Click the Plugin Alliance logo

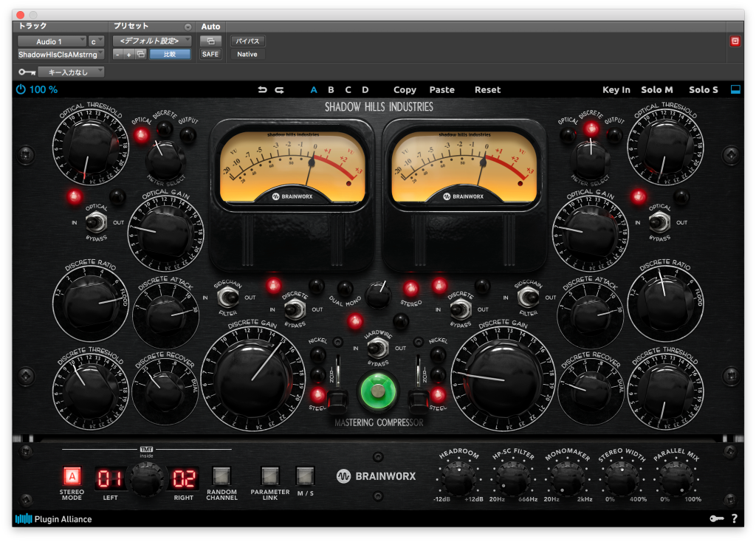coord(53,519)
